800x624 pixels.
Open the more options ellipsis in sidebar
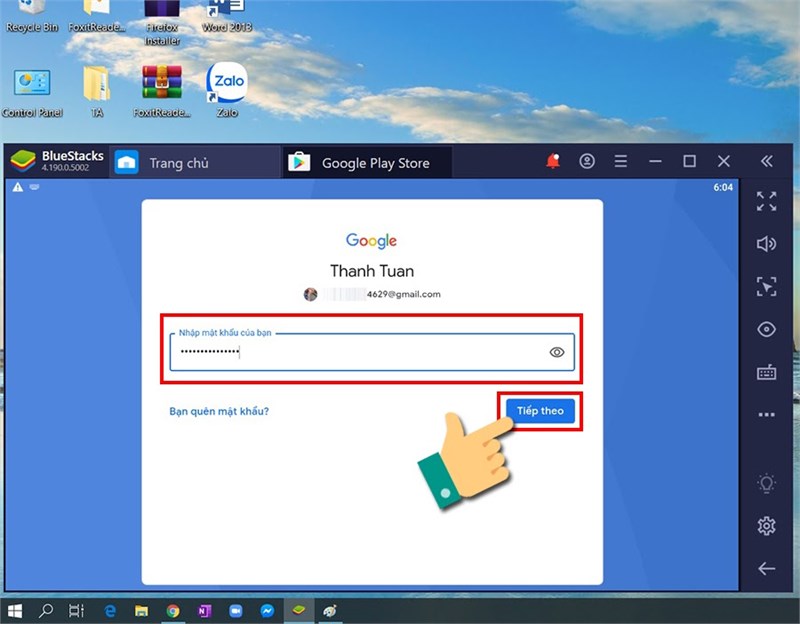766,415
